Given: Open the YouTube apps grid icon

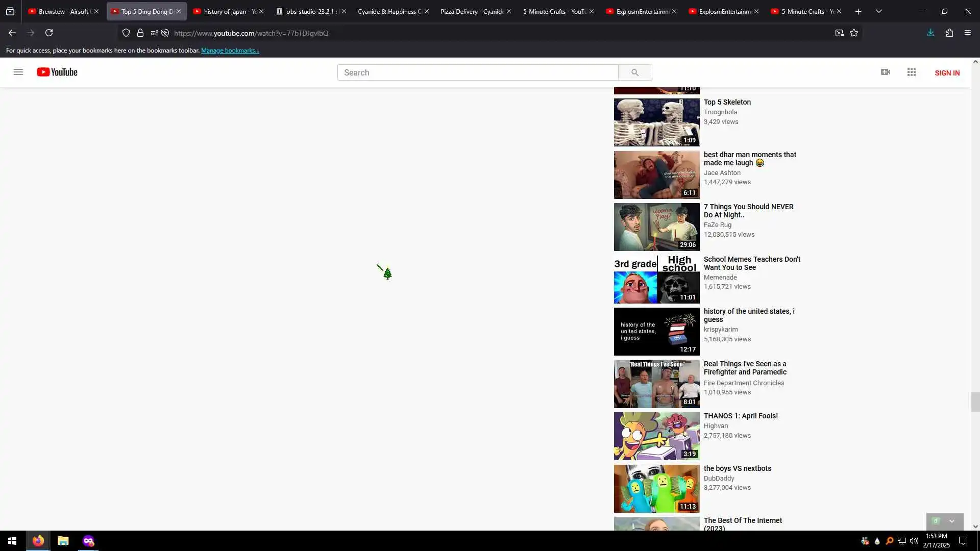Looking at the screenshot, I should click(x=912, y=72).
